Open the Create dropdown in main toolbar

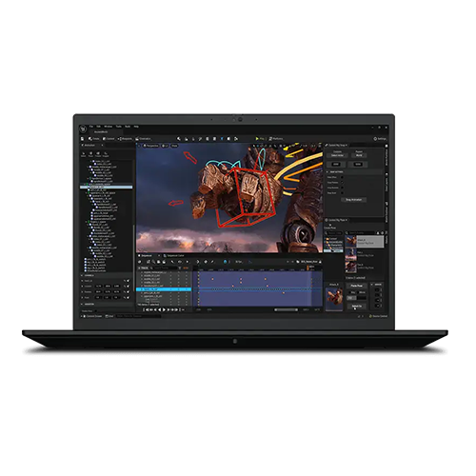pos(94,139)
